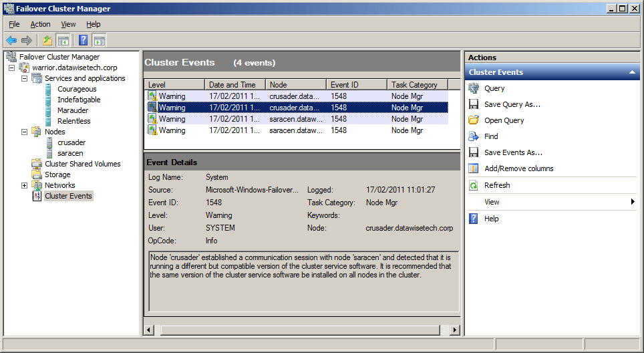Open the Help menu in menu bar
The width and height of the screenshot is (644, 353).
pos(94,24)
